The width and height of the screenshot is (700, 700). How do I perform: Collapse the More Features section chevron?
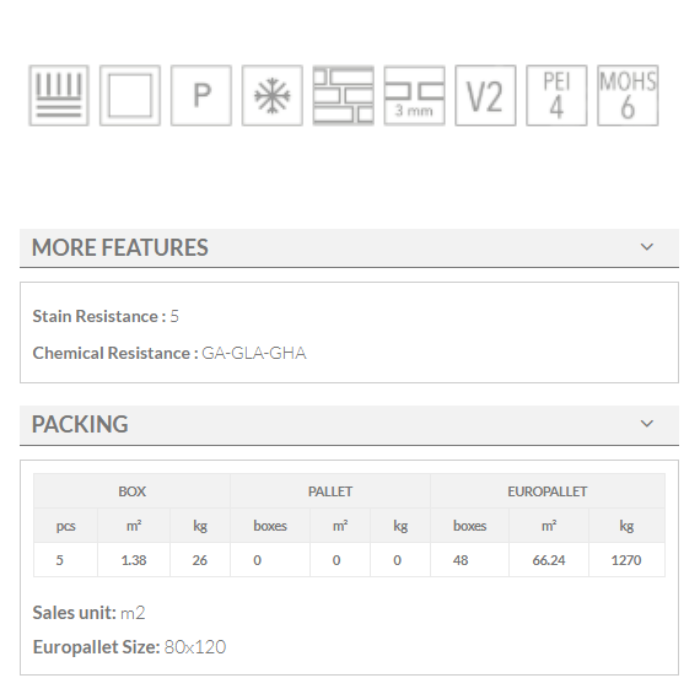tap(647, 247)
